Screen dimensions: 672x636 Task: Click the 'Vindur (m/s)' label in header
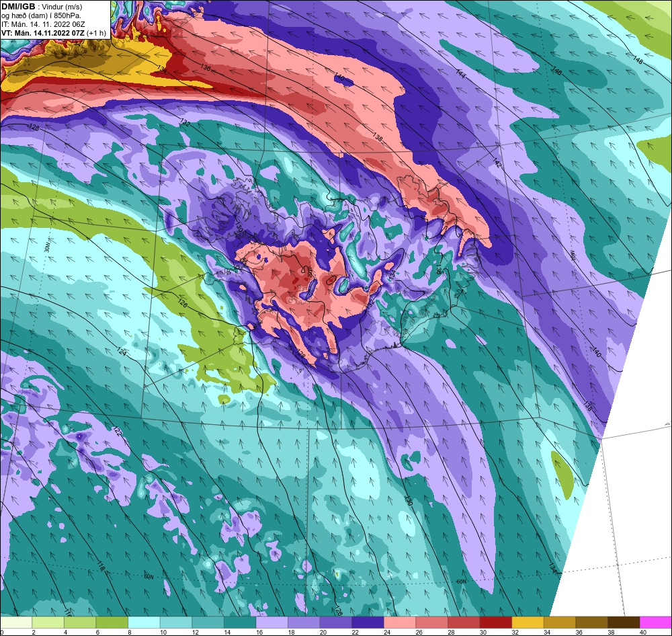[62, 7]
